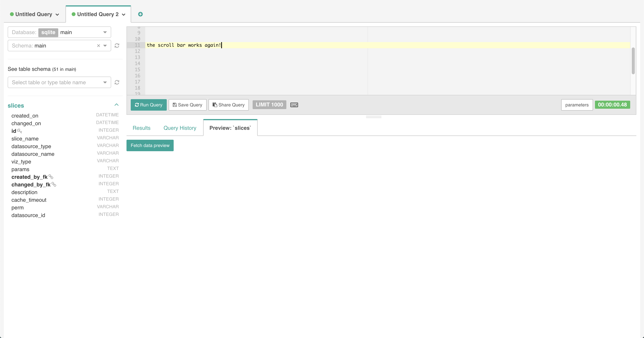This screenshot has width=644, height=338.
Task: Click the link icon beside changed_by_fk
Action: tap(54, 185)
